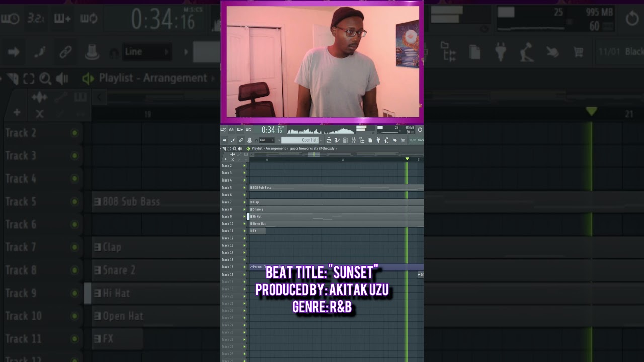Click the circular power icon near memory meter
644x362 pixels.
point(420,130)
